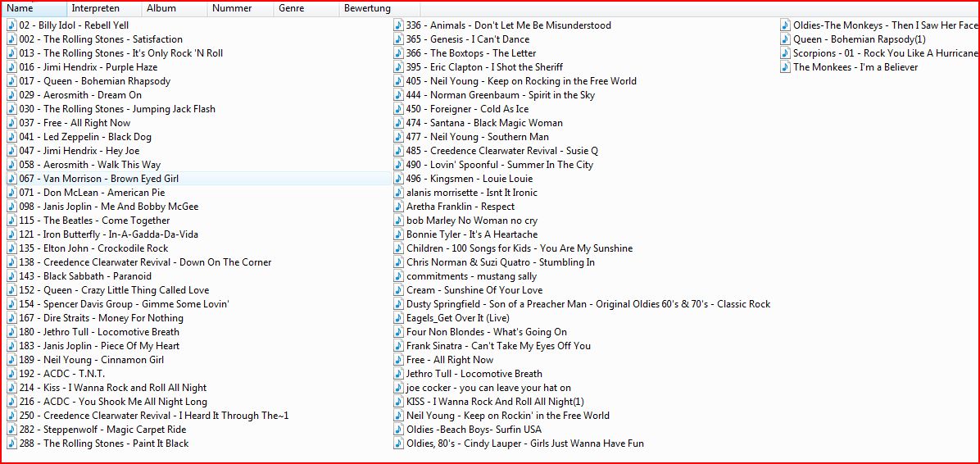This screenshot has height=464, width=980.
Task: Click file icon of joe cocker you can leave your hat on
Action: point(399,388)
